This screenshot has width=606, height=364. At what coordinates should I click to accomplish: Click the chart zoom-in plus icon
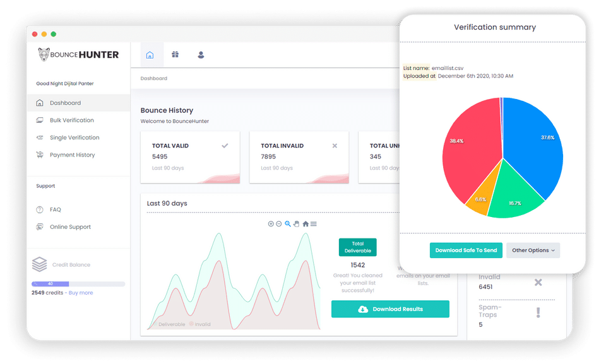(271, 224)
